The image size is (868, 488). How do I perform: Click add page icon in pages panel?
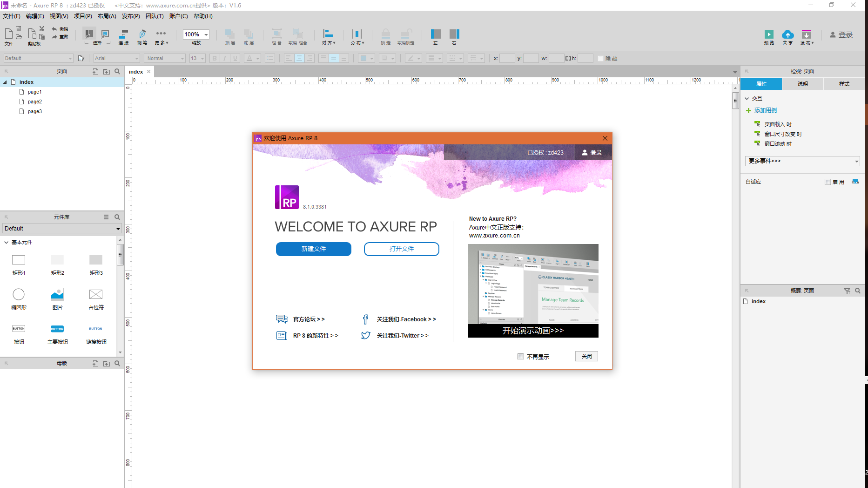(x=95, y=71)
